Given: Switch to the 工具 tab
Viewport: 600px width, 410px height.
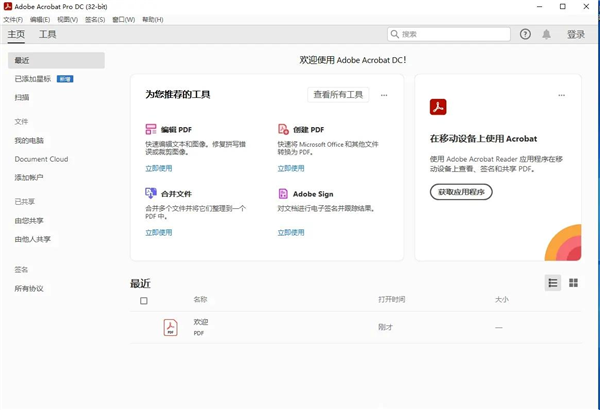Looking at the screenshot, I should pos(48,34).
